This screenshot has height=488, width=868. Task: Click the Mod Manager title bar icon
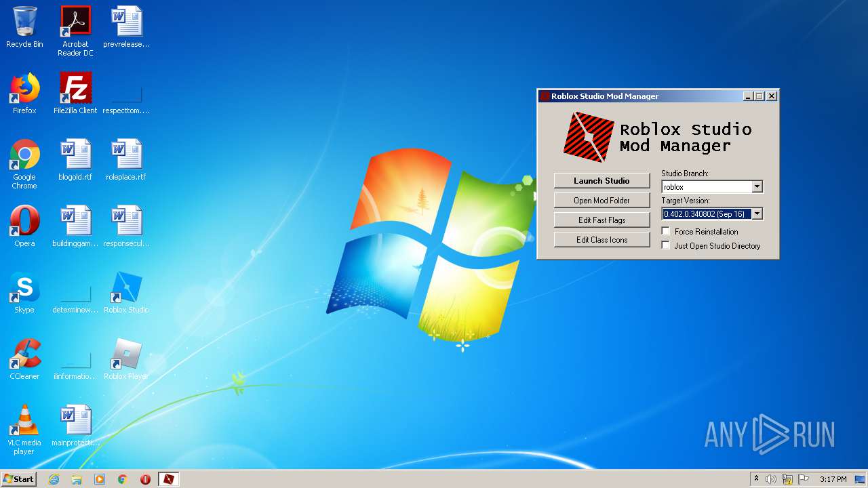point(545,96)
